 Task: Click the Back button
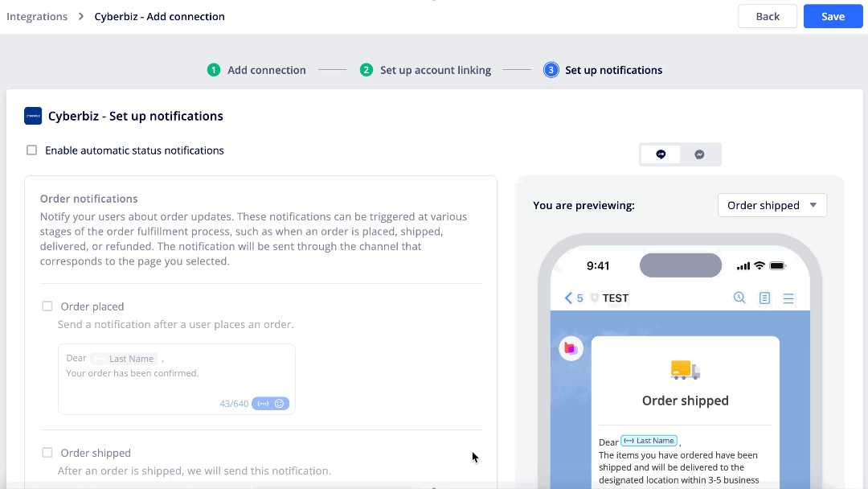click(x=768, y=16)
